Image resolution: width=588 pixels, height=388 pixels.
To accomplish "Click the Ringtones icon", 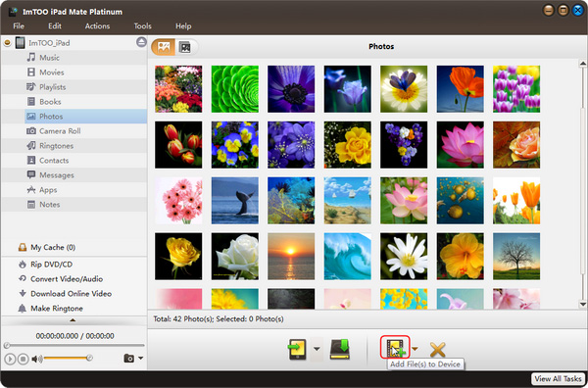I will (x=31, y=145).
